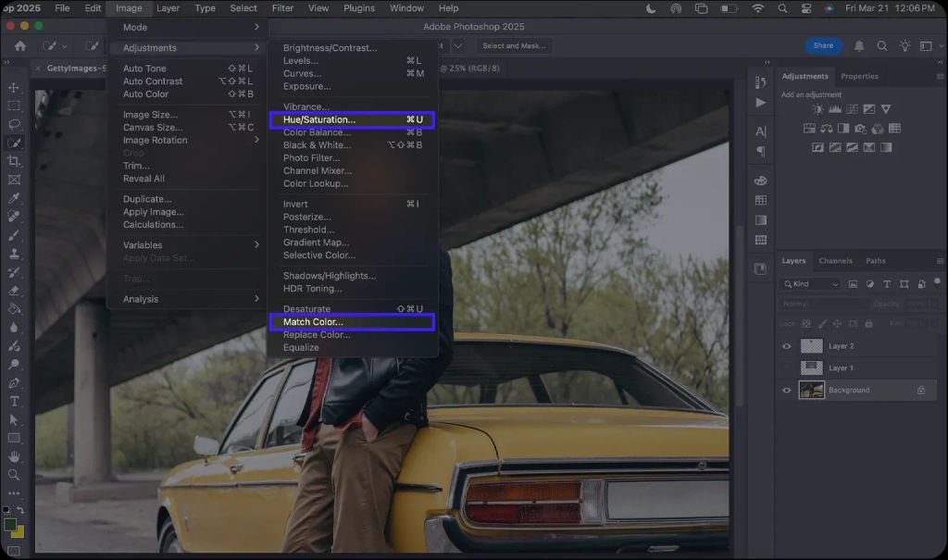Click the green foreground color swatch
The image size is (948, 560).
[10, 524]
